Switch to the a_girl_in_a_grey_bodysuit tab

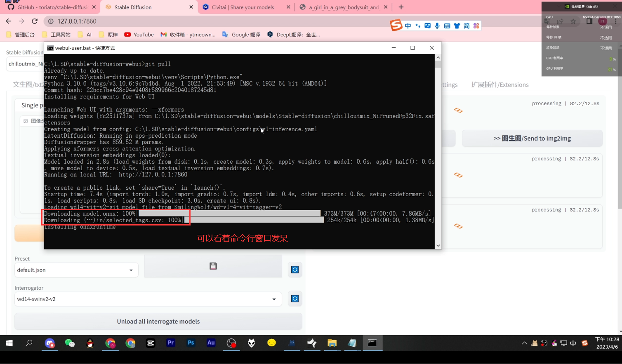[344, 7]
